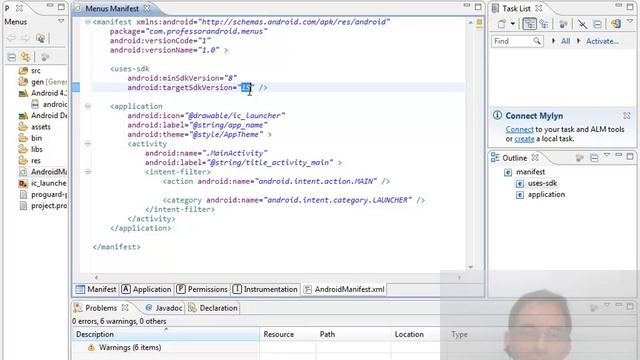Click the crossed-lines icon in Task List toolbar
This screenshot has height=360, width=640.
(582, 24)
